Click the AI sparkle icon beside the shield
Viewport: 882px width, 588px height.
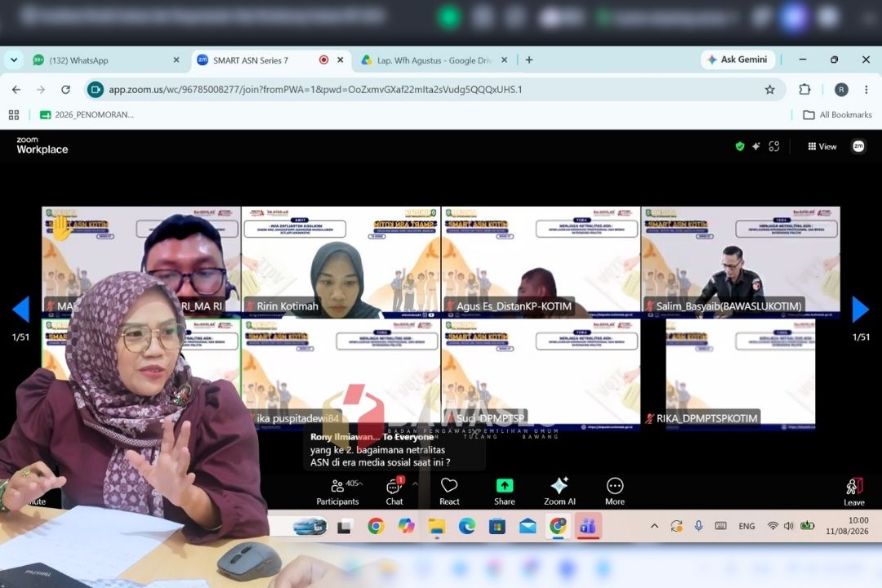[756, 146]
